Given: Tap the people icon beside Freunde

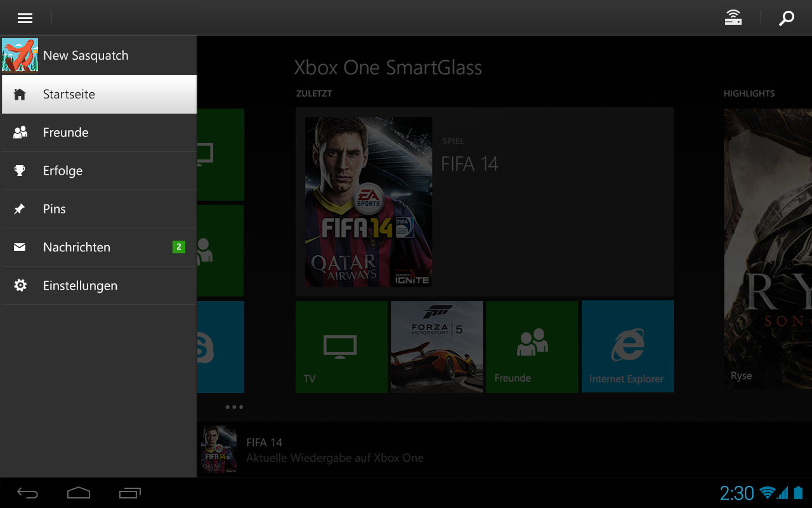Looking at the screenshot, I should 20,132.
